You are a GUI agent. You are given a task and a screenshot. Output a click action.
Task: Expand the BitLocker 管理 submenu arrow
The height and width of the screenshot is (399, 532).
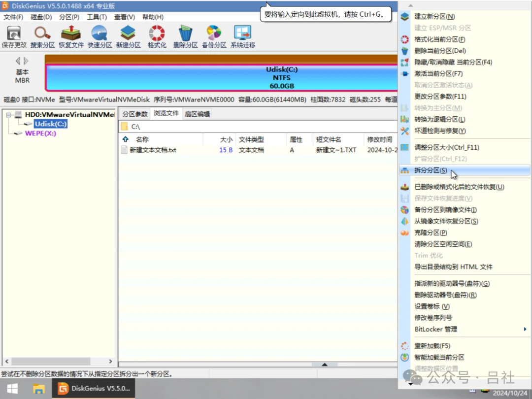click(525, 329)
